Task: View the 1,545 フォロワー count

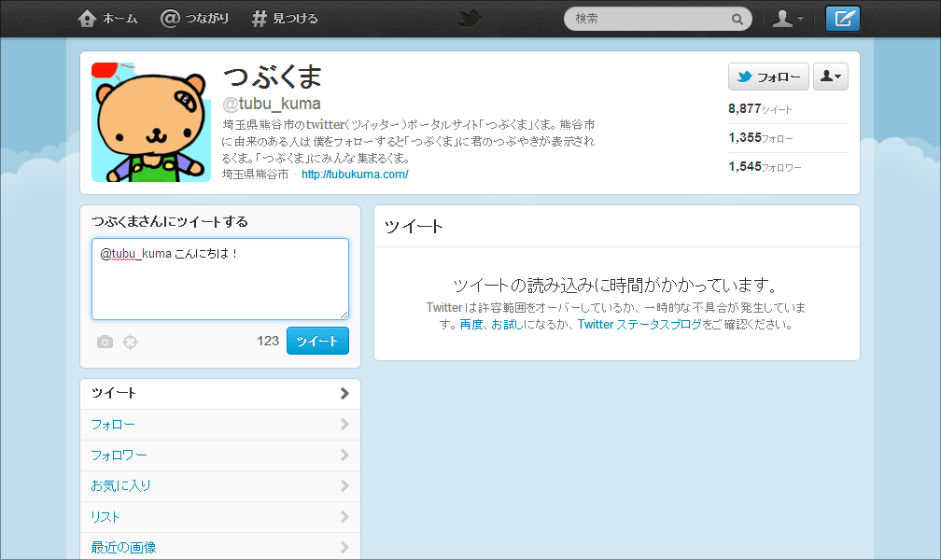Action: [x=765, y=166]
